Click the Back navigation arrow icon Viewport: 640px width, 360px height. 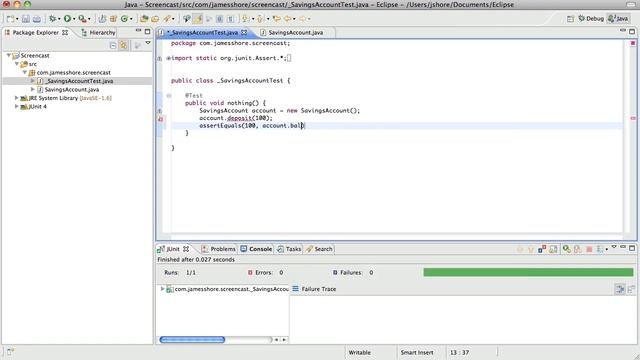pyautogui.click(x=287, y=19)
